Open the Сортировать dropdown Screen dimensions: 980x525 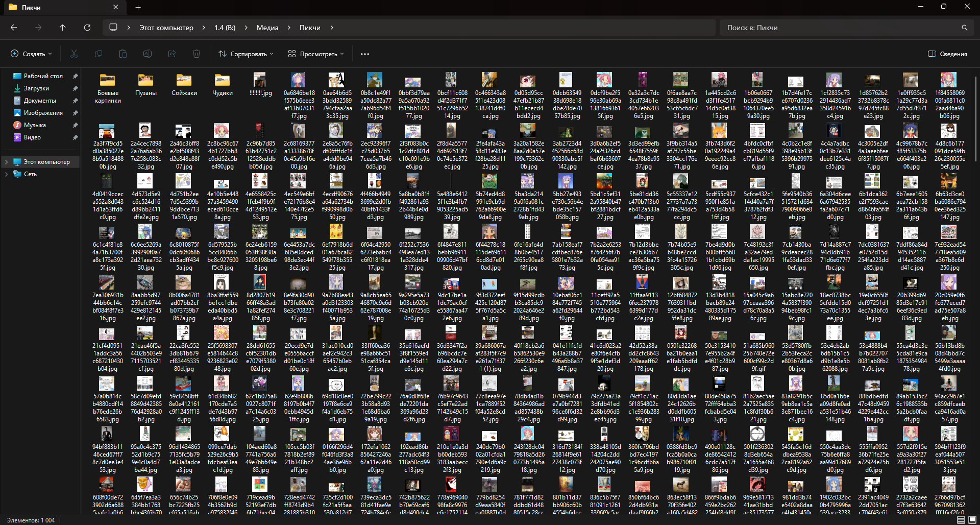(x=246, y=54)
